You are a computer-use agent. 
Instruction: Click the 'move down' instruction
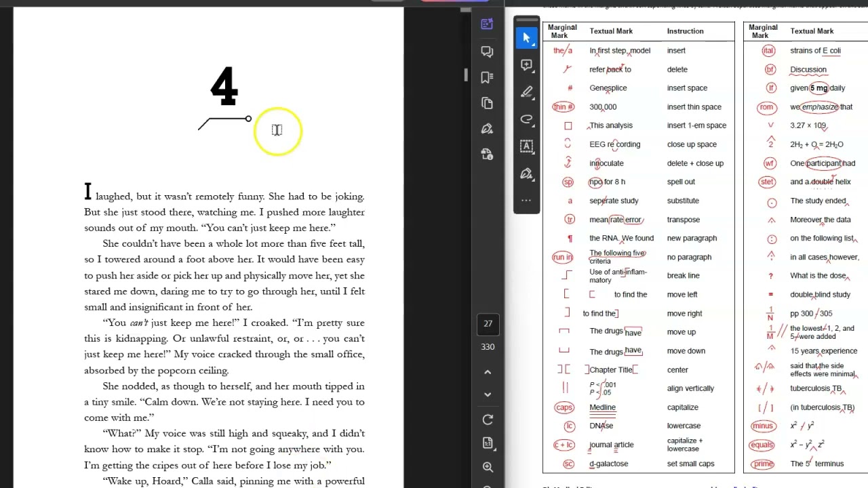click(x=686, y=351)
